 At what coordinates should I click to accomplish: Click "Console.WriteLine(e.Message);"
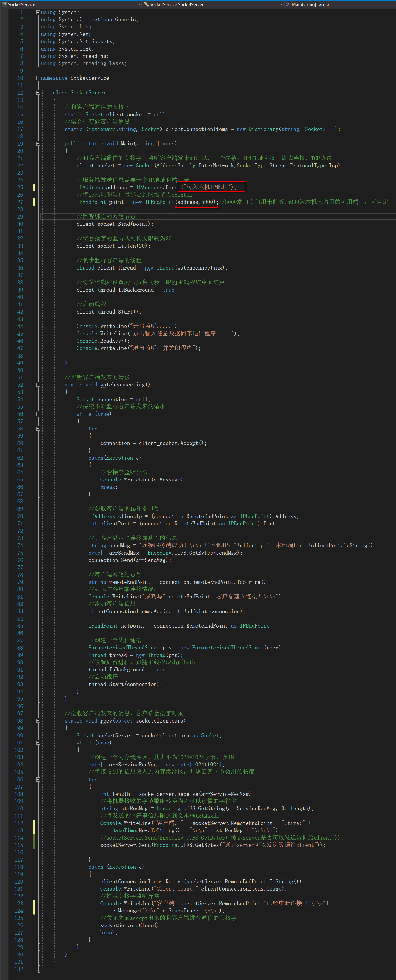pyautogui.click(x=143, y=480)
